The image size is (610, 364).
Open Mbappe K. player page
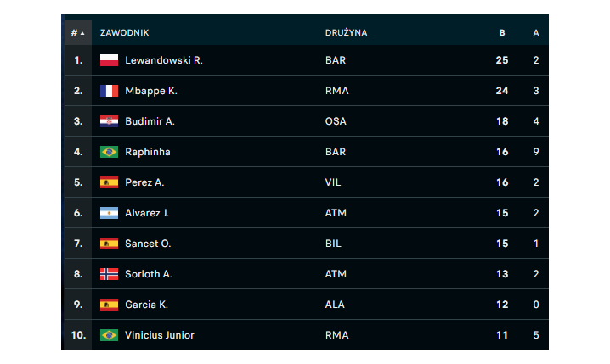151,91
